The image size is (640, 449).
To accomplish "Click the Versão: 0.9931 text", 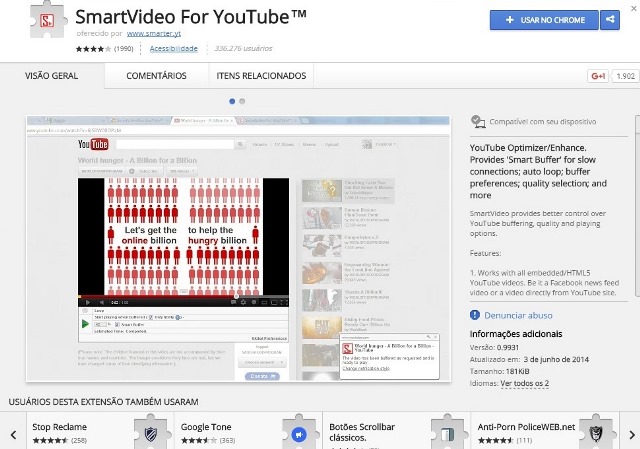I will point(494,347).
